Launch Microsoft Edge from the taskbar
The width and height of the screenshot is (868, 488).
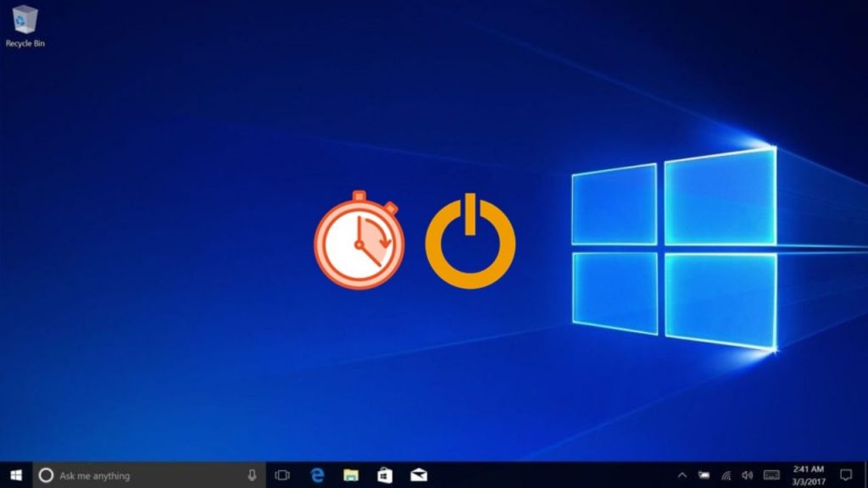pos(318,475)
